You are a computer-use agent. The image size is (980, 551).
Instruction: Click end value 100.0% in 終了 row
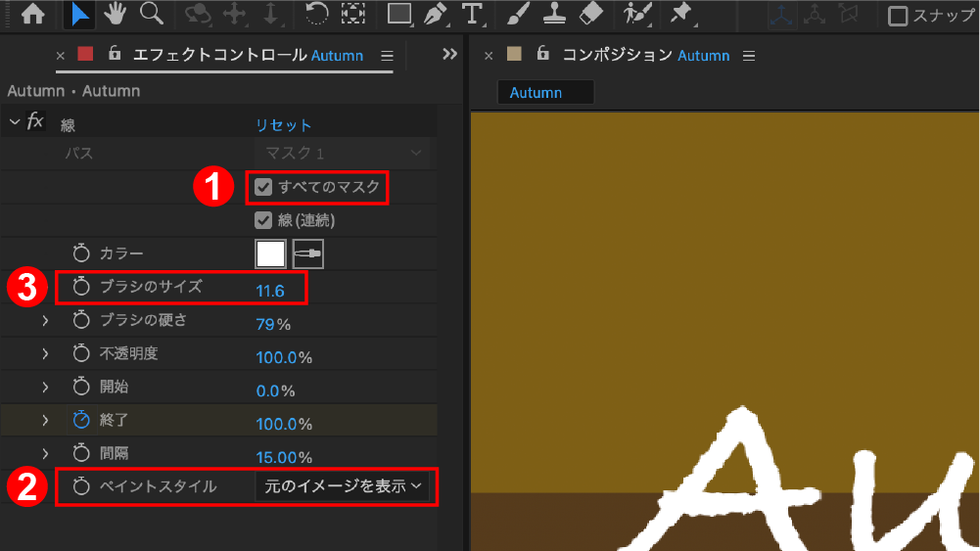(284, 424)
